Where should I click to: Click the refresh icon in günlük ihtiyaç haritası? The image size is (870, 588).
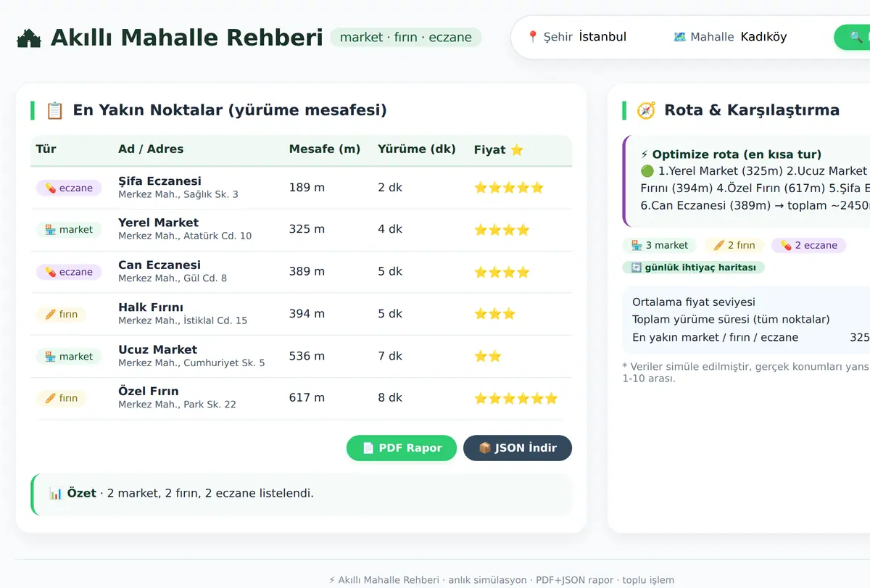click(636, 268)
